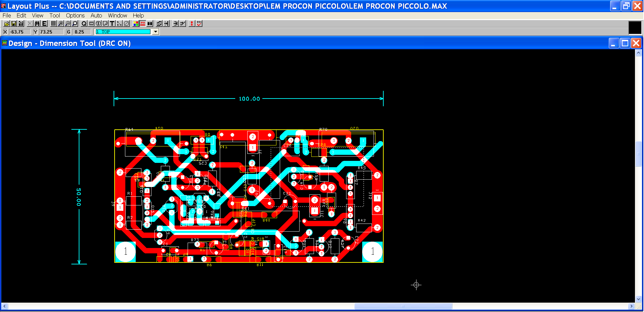Viewport: 644px width, 312px height.
Task: Click the Color settings palette icon
Action: pos(136,23)
